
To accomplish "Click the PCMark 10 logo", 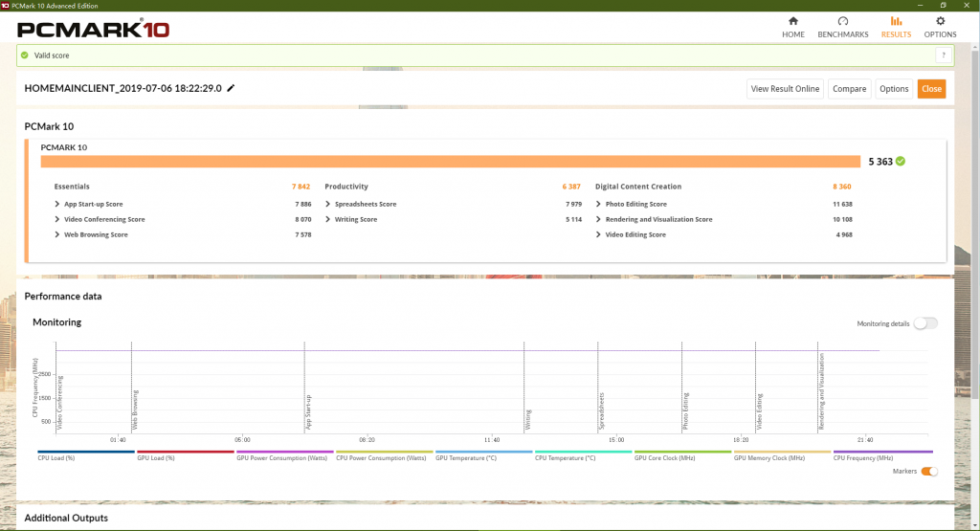I will [94, 30].
